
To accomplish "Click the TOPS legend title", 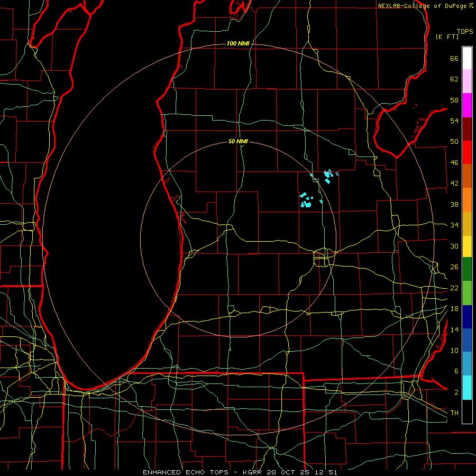I will point(465,32).
